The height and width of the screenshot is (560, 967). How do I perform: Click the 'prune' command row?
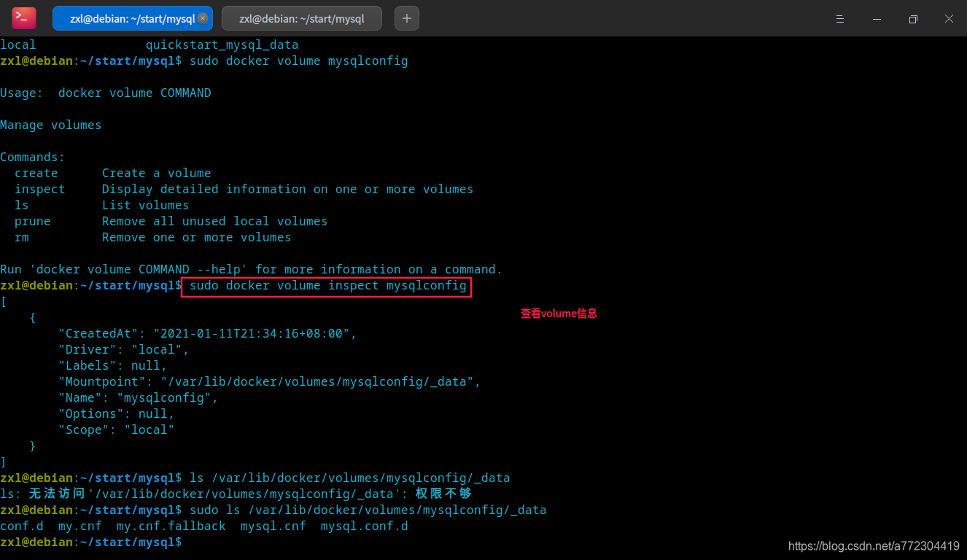point(171,222)
